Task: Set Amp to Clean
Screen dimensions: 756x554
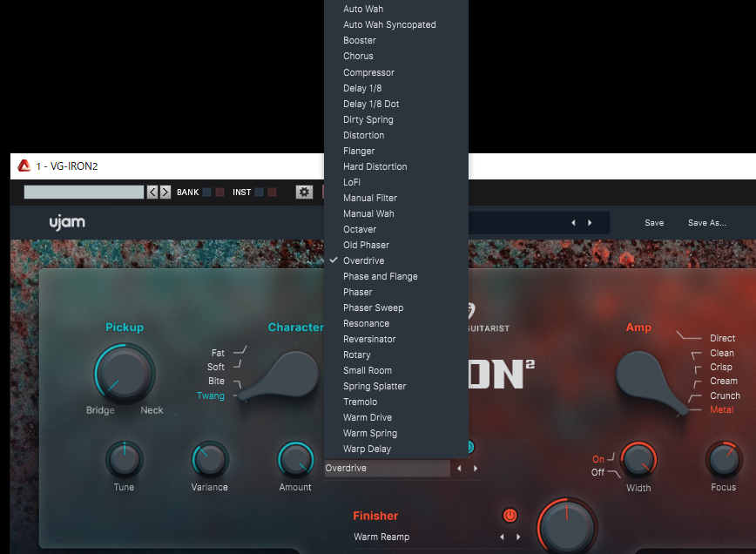Action: point(722,353)
